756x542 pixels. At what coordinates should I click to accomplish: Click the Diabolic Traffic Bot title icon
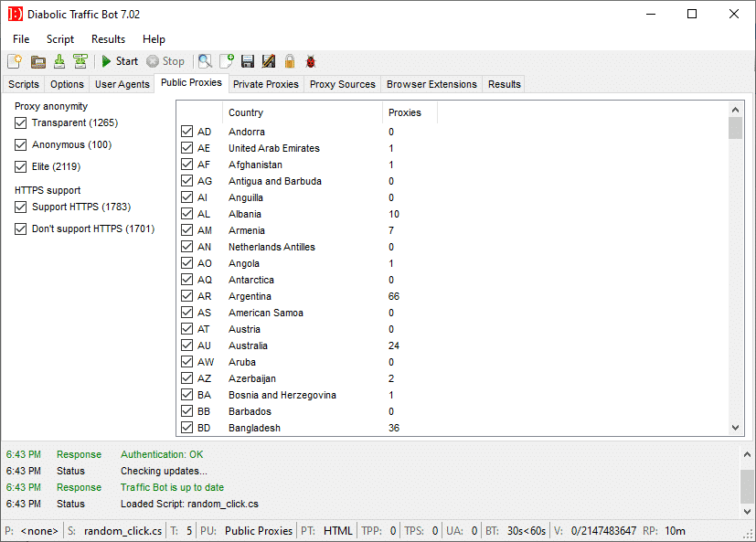15,14
